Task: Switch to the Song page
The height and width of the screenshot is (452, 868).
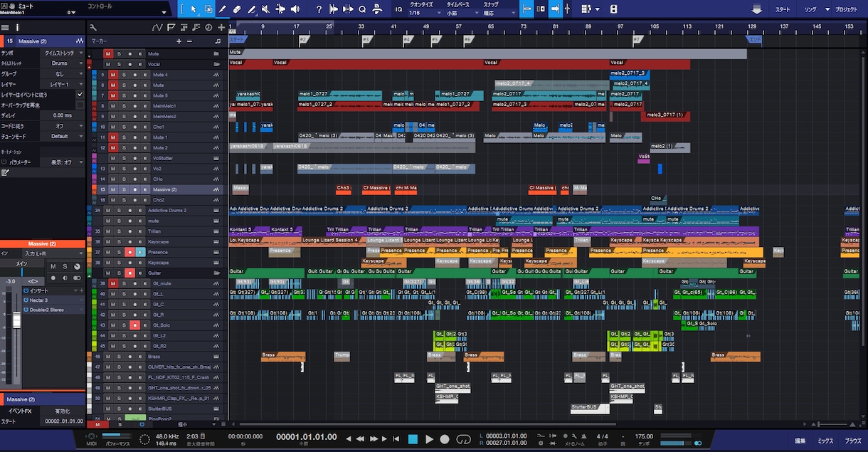Action: point(810,10)
